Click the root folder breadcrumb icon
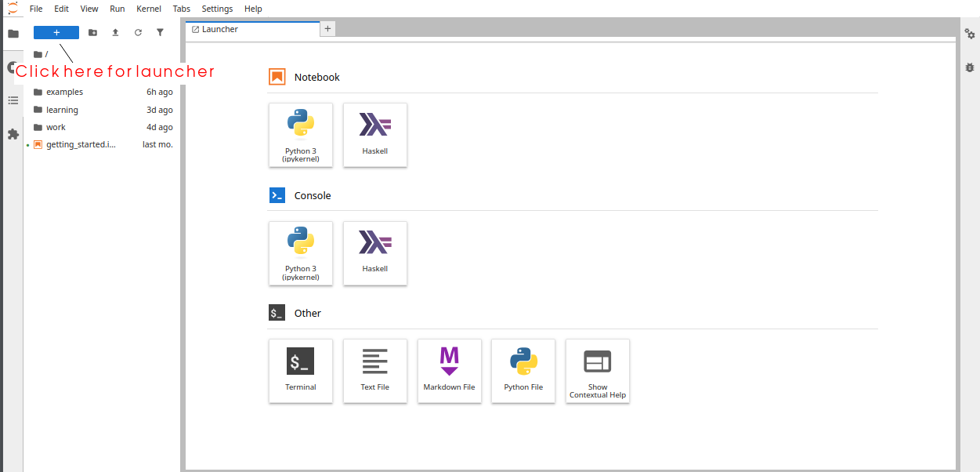980x472 pixels. click(38, 54)
